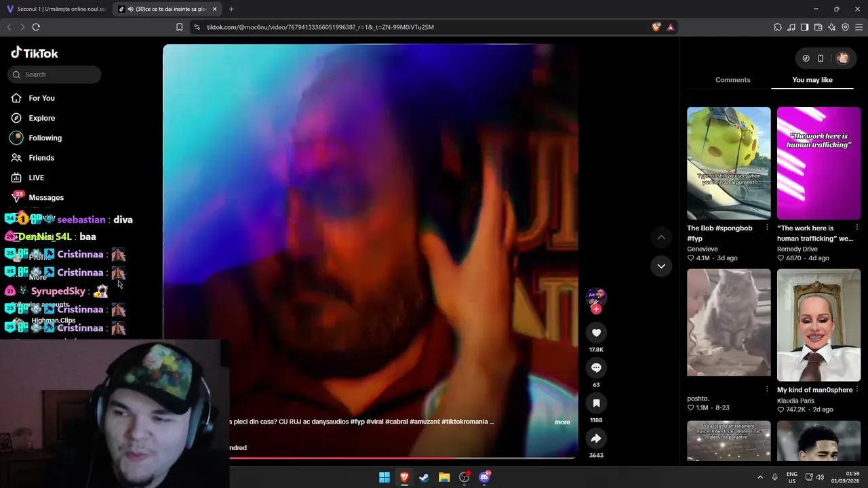Screen dimensions: 868x488
Task: Open options for the human trafficking video
Action: pyautogui.click(x=857, y=227)
